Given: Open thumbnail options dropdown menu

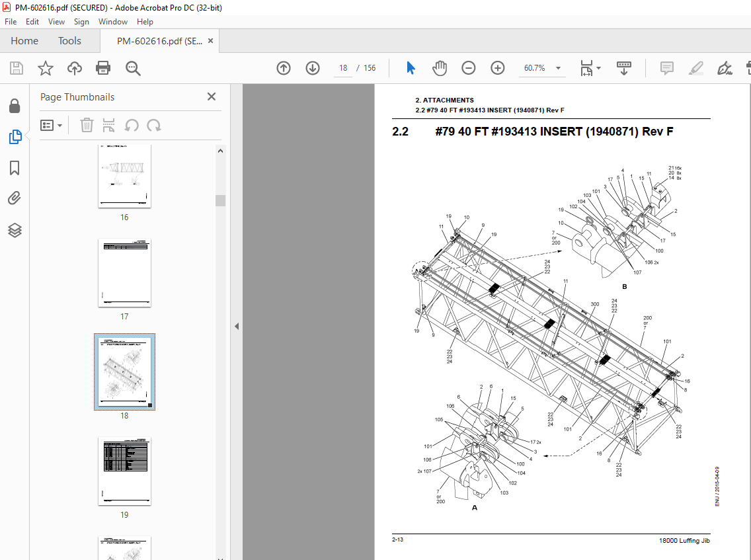Looking at the screenshot, I should (52, 126).
